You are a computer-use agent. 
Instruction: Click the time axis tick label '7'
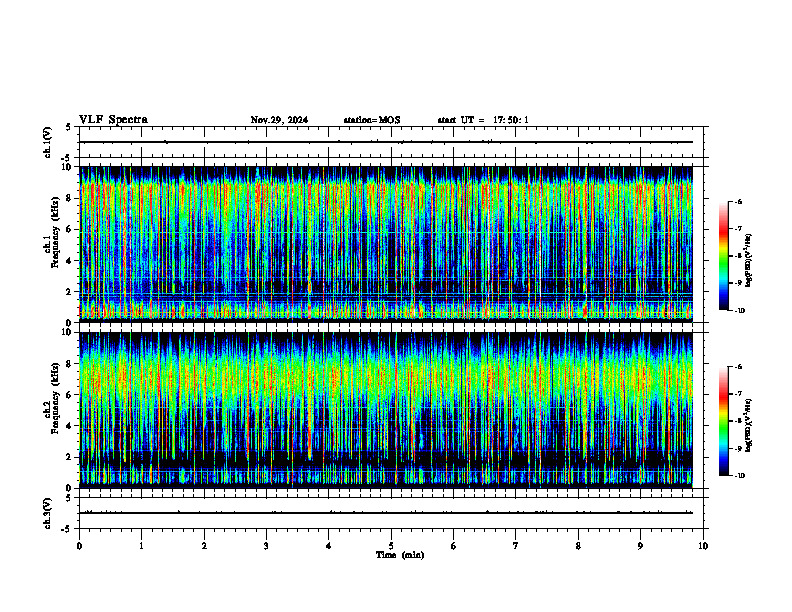[x=516, y=546]
